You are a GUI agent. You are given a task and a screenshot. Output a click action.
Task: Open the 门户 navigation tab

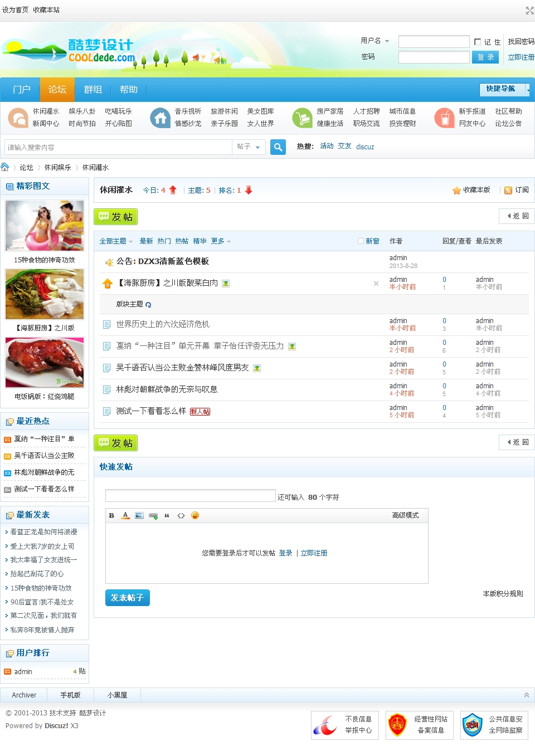click(x=21, y=90)
